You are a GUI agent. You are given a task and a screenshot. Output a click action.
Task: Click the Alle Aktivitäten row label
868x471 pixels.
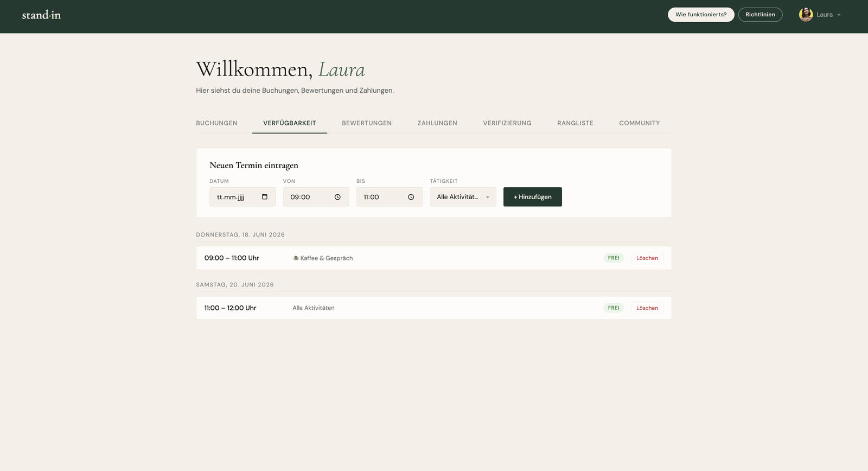click(314, 308)
